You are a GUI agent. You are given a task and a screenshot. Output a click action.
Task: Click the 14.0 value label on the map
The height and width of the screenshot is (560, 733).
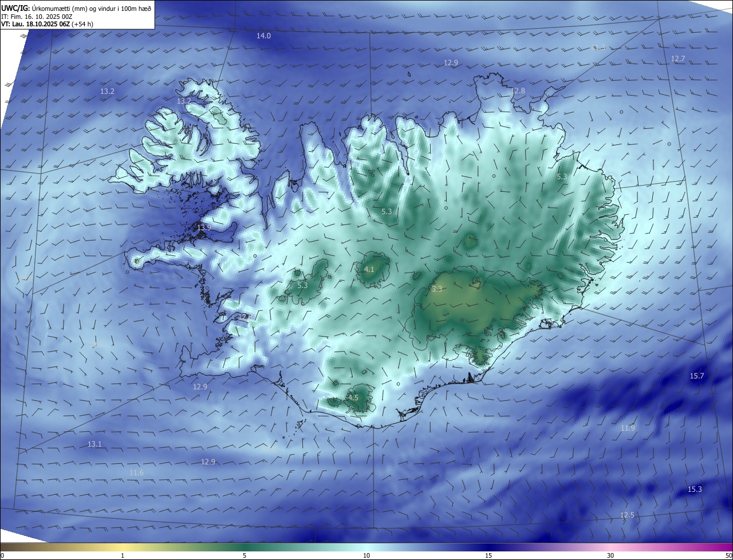tap(263, 36)
